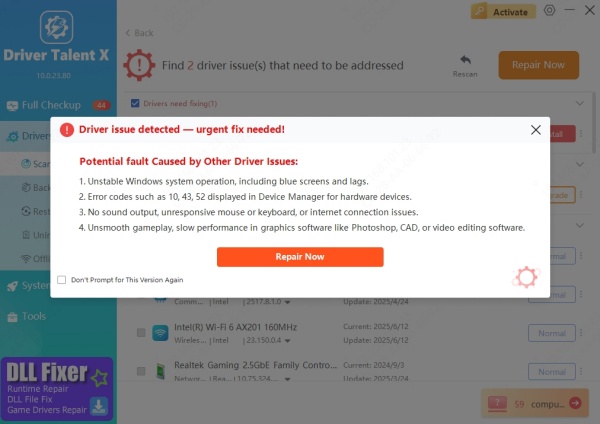The width and height of the screenshot is (600, 424).
Task: Collapse the second driver section chevron
Action: coord(580,165)
